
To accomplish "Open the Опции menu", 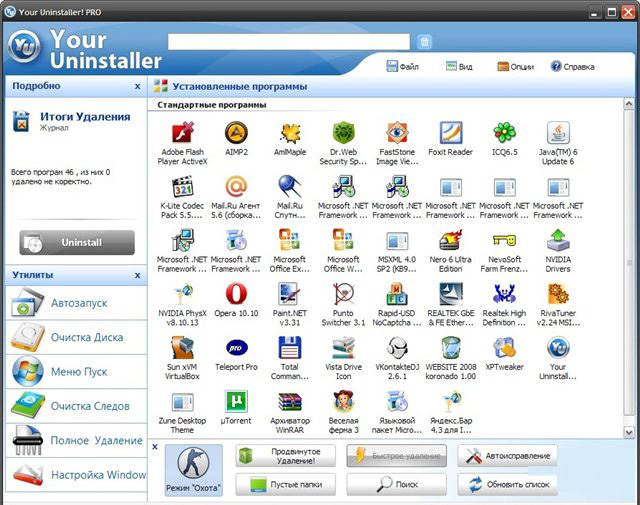I will tap(516, 66).
